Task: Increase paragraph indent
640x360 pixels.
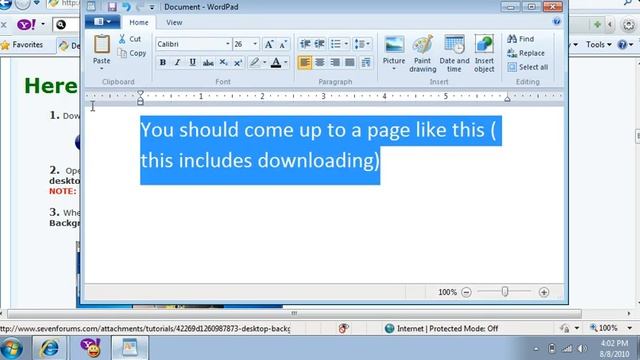Action: point(320,44)
